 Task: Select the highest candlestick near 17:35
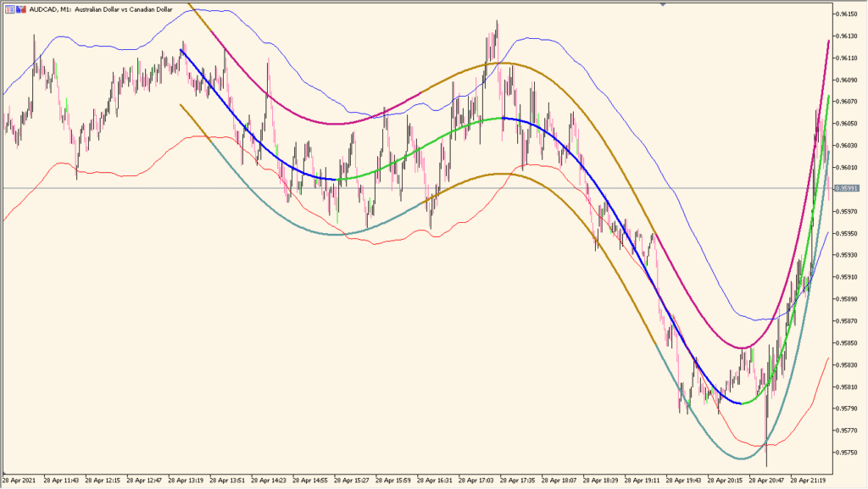pyautogui.click(x=498, y=30)
